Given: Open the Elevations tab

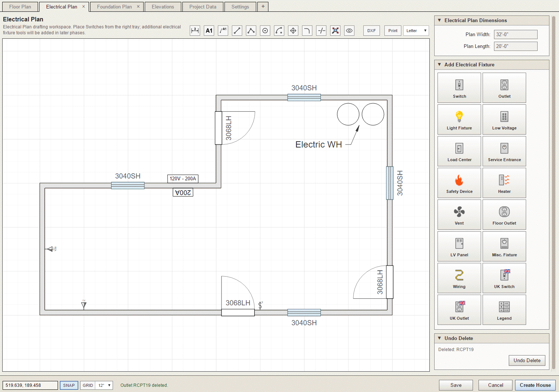Looking at the screenshot, I should click(x=163, y=7).
